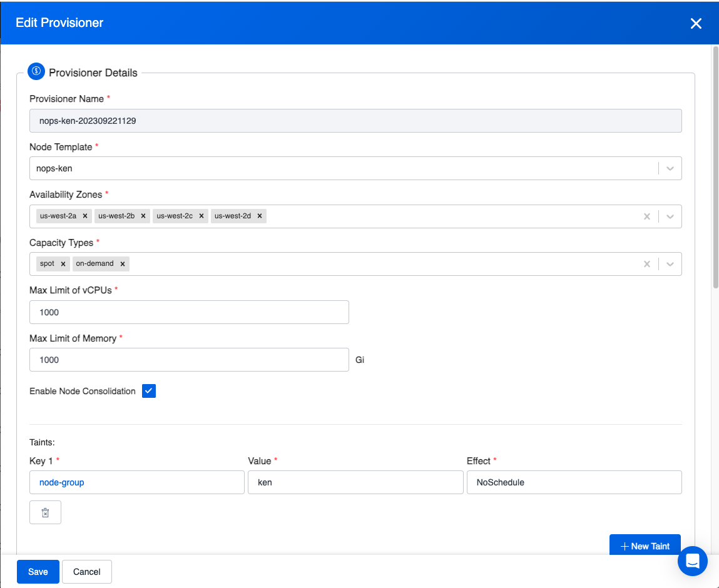Click the Taints: section label
The height and width of the screenshot is (588, 719).
[42, 442]
